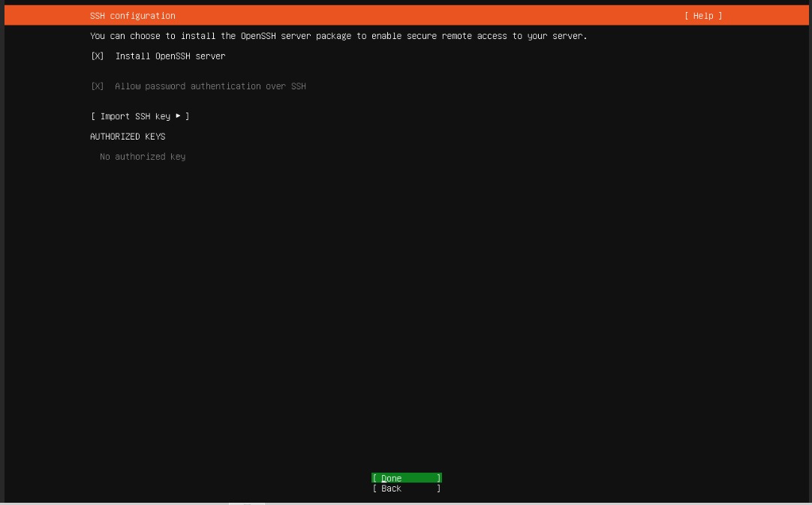This screenshot has width=812, height=505.
Task: Click the opening bracket of Import SSH key
Action: (93, 116)
